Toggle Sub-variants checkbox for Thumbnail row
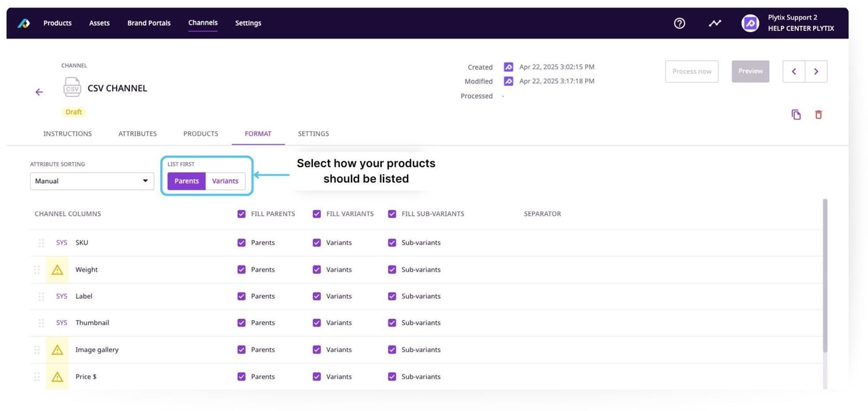This screenshot has height=411, width=868. pos(392,323)
